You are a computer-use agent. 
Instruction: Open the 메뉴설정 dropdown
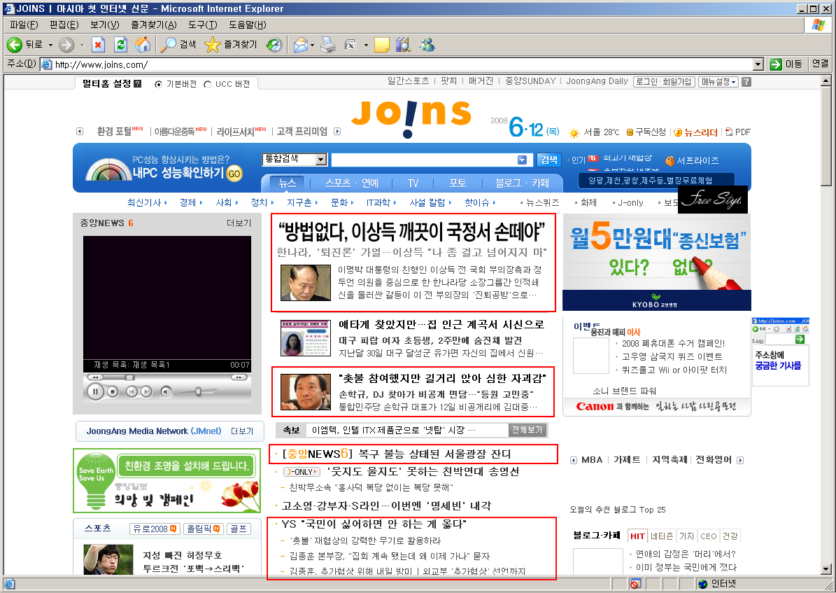719,82
